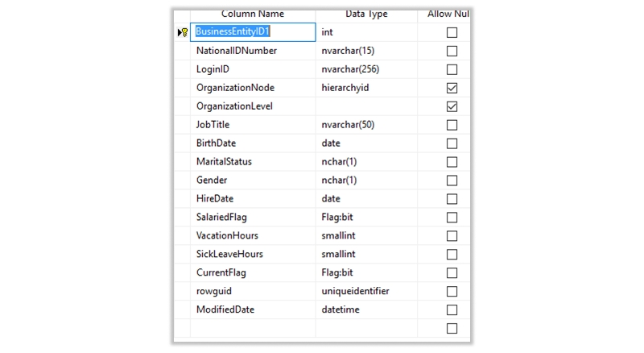Viewport: 644px width, 353px height.
Task: Click the NationalIDNumber column name cell
Action: coord(253,51)
